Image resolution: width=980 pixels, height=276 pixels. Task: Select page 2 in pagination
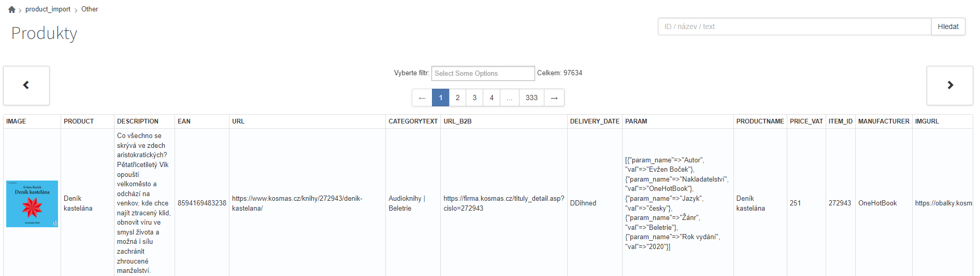click(457, 98)
